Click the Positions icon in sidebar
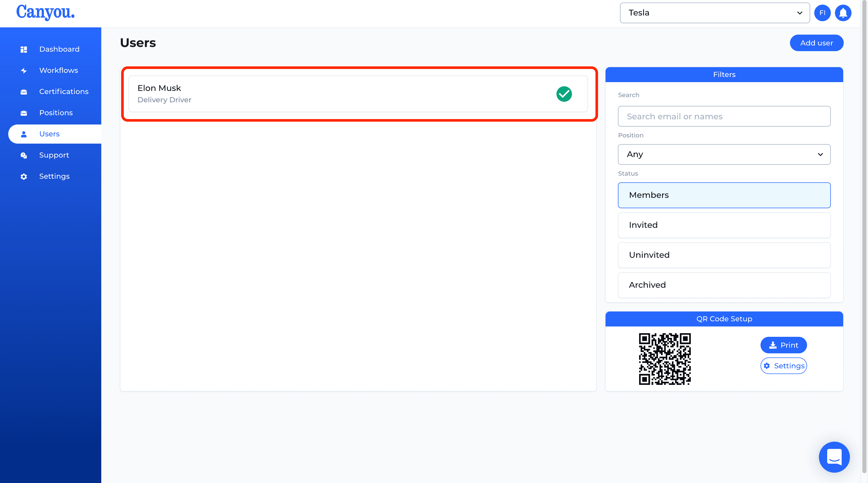The image size is (868, 483). (x=24, y=113)
